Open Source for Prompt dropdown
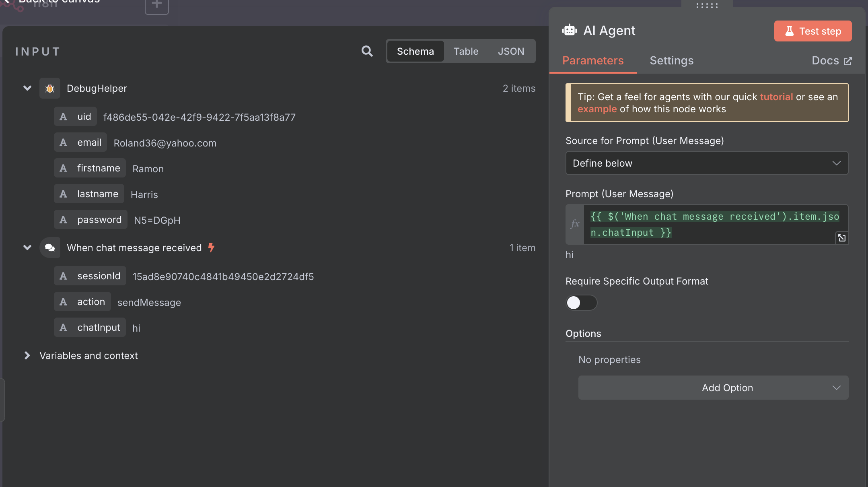This screenshot has height=487, width=868. [707, 163]
